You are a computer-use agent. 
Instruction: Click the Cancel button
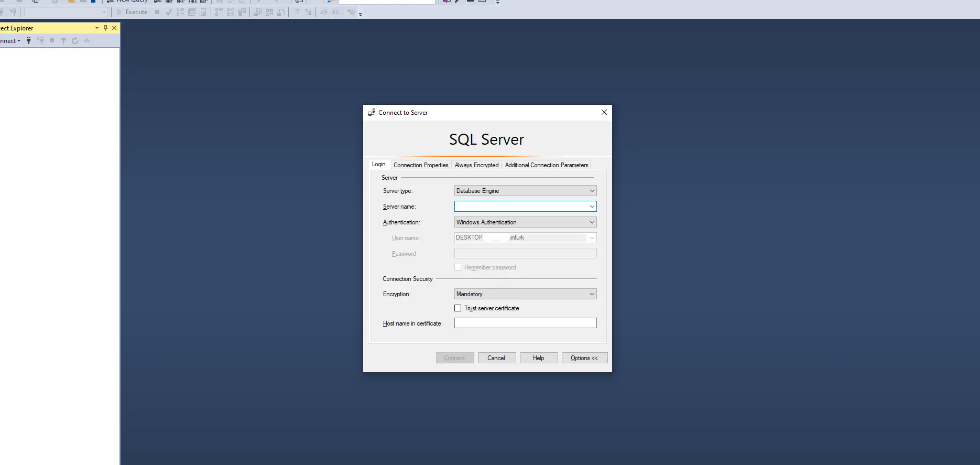point(497,358)
